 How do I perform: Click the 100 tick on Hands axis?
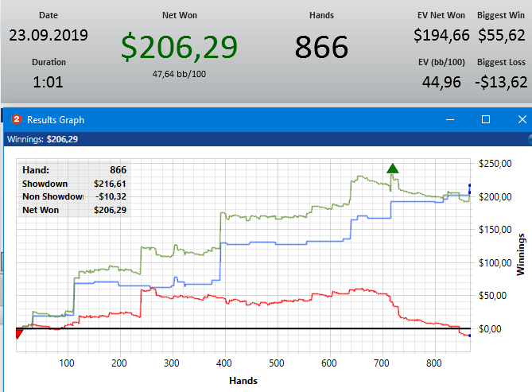click(67, 363)
